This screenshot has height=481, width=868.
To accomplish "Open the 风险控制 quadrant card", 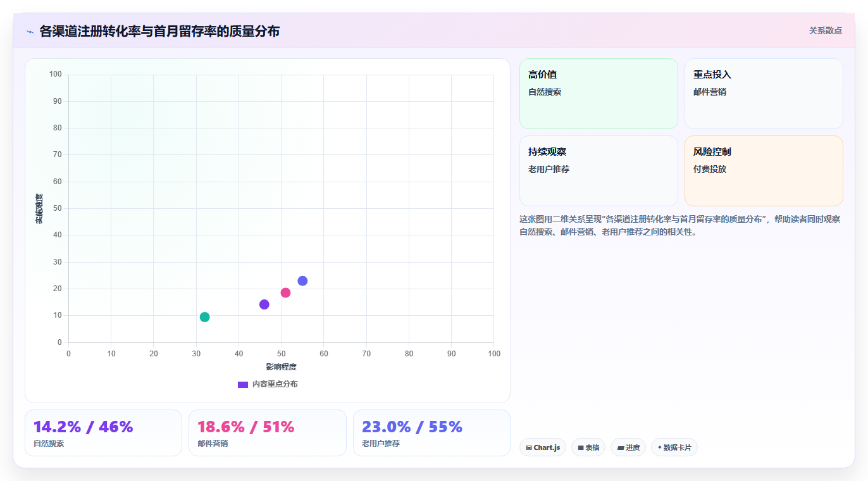I will tap(764, 171).
